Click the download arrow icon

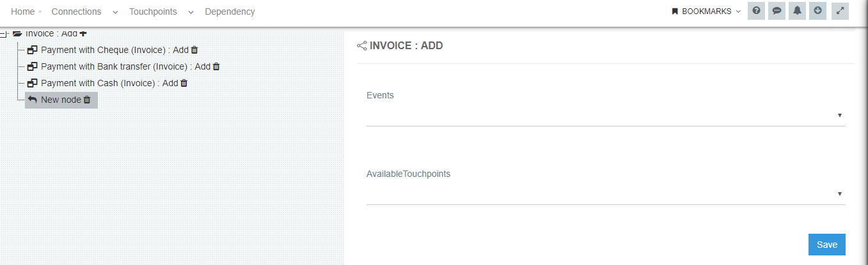817,11
